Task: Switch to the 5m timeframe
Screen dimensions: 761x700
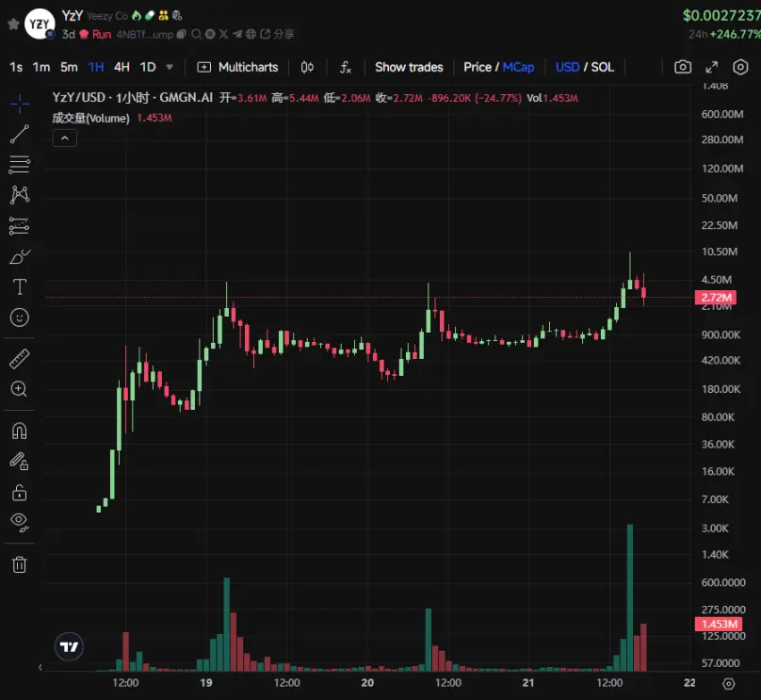Action: [69, 67]
